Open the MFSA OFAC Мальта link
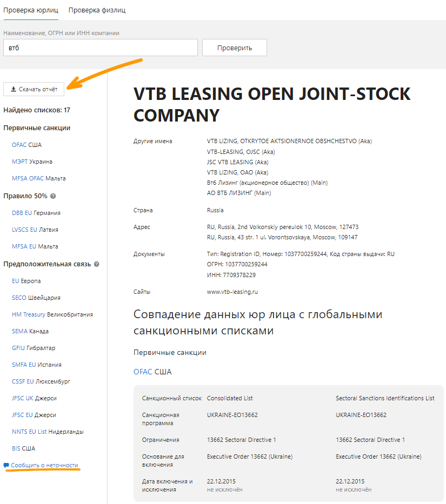446x504 pixels. 38,178
